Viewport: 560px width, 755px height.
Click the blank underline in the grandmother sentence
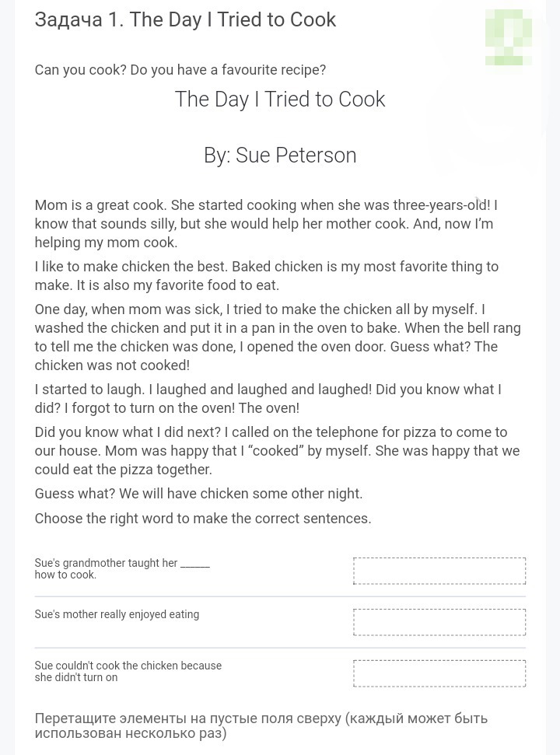point(195,565)
